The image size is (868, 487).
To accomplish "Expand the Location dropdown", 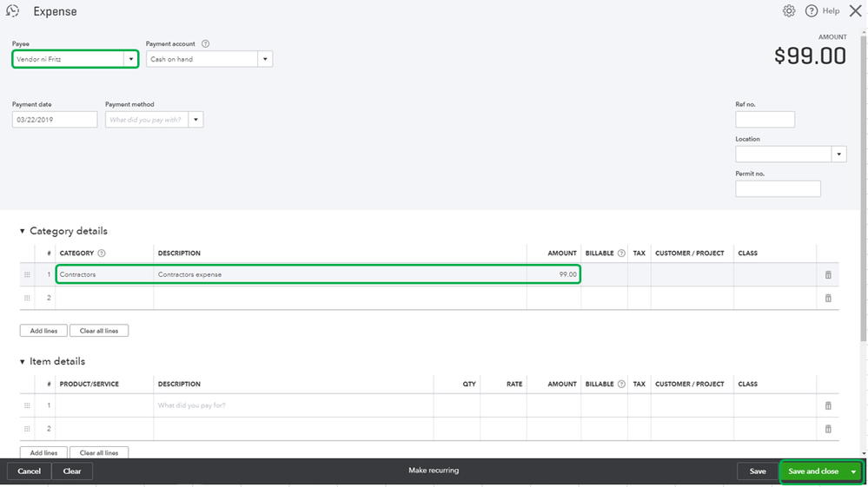I will (x=838, y=155).
